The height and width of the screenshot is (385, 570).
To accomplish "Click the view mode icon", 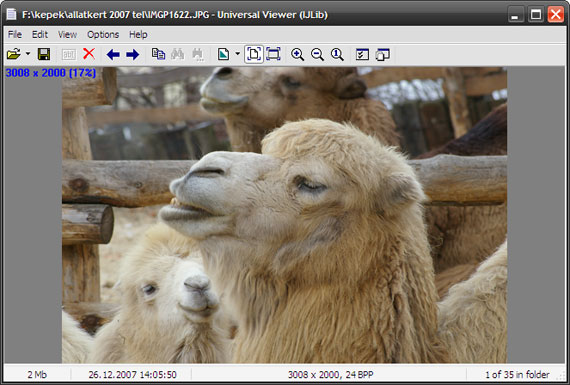I will click(x=224, y=54).
